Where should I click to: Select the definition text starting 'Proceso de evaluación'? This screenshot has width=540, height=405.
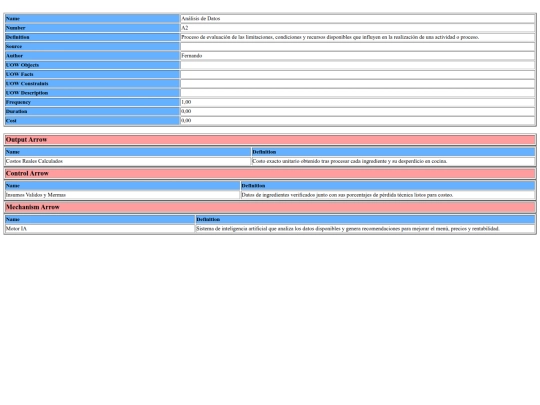[x=330, y=37]
